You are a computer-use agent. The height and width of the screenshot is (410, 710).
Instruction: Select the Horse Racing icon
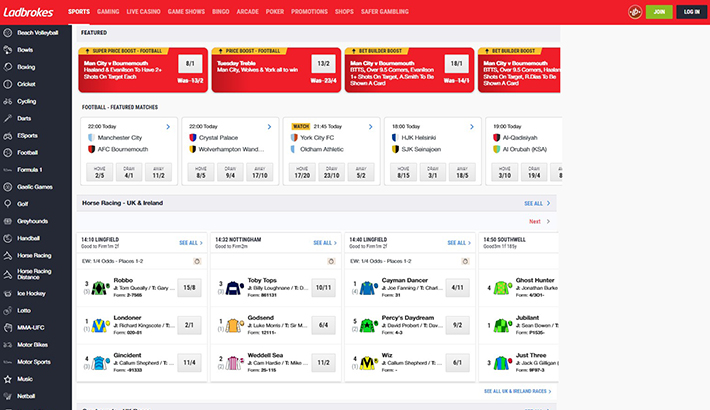point(8,256)
